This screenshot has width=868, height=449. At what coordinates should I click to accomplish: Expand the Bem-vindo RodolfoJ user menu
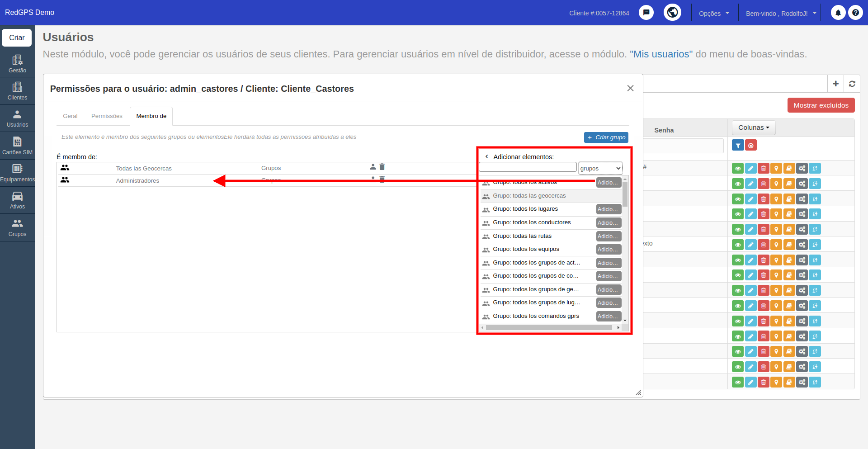click(781, 13)
